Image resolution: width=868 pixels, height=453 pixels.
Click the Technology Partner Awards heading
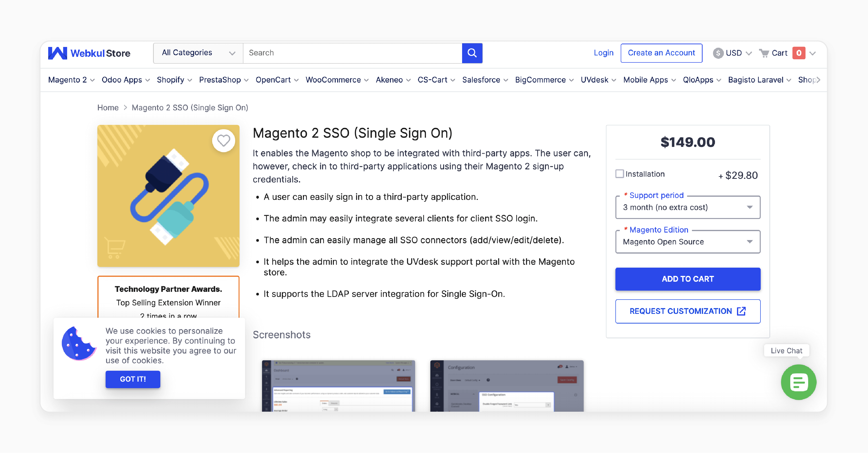[x=168, y=289]
